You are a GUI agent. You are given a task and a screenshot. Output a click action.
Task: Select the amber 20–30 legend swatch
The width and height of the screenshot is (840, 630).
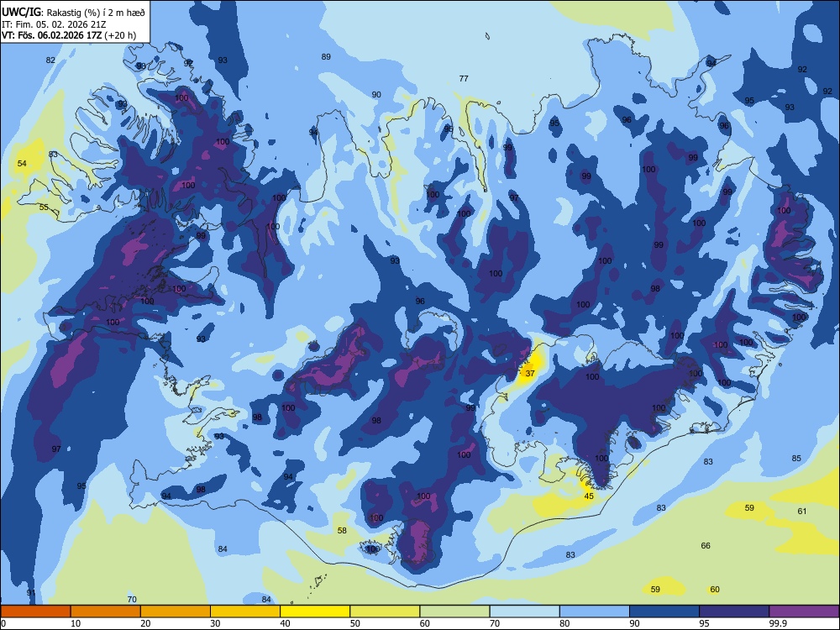(x=176, y=612)
